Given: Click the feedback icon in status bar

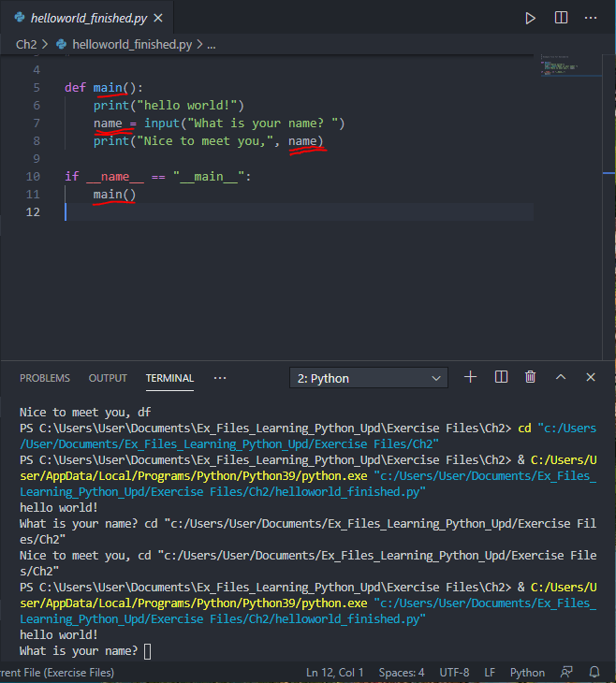Looking at the screenshot, I should click(566, 673).
